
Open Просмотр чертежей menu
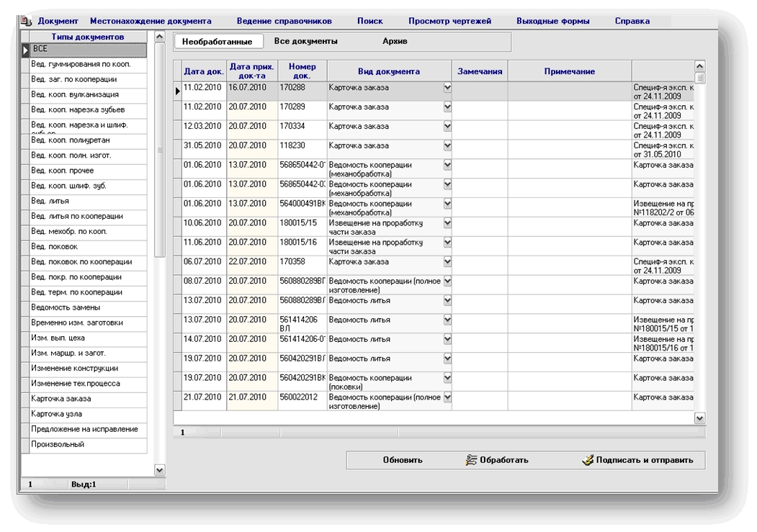click(449, 21)
